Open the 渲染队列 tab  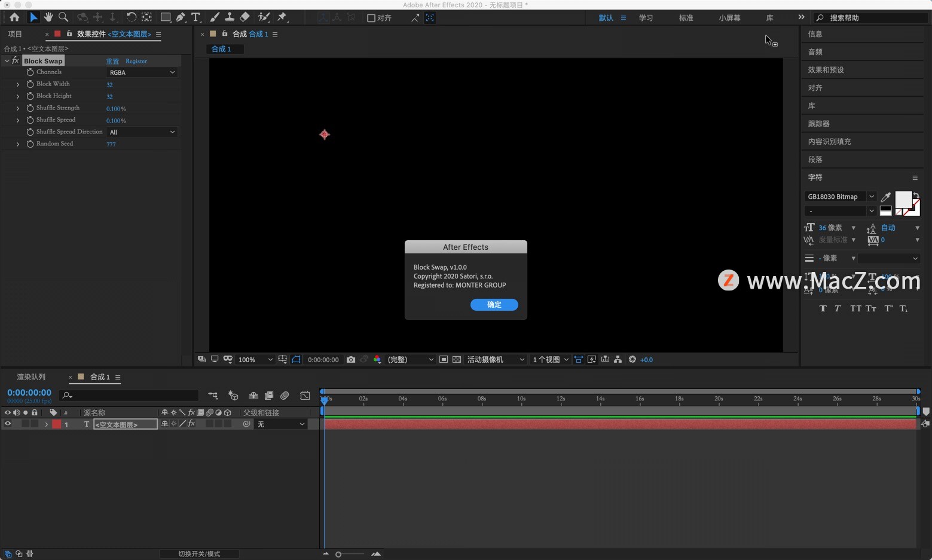[31, 377]
